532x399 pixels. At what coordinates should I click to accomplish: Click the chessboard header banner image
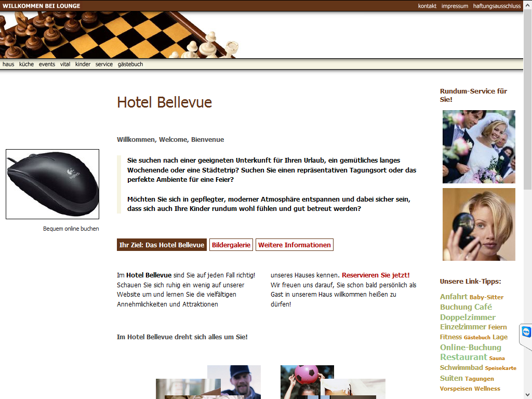(119, 35)
